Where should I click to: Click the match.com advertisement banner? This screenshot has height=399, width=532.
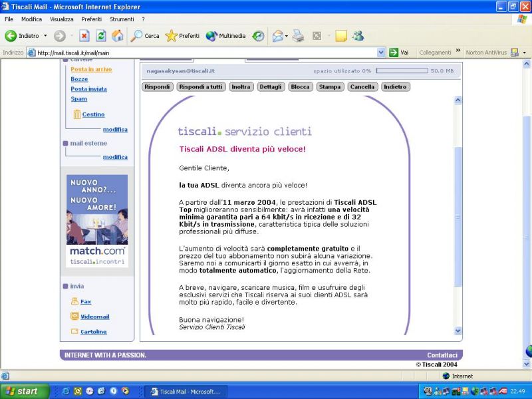(97, 221)
